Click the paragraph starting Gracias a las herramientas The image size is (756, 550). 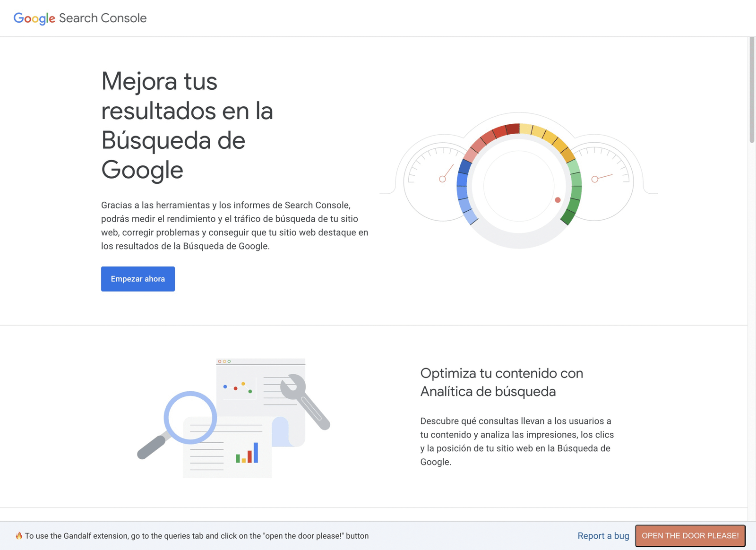click(235, 225)
